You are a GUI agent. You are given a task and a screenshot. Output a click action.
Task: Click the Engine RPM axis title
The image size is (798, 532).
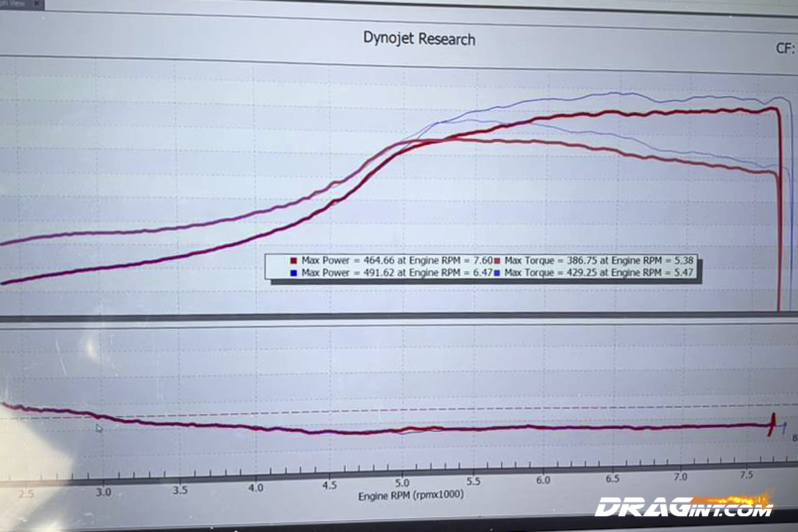(x=411, y=496)
